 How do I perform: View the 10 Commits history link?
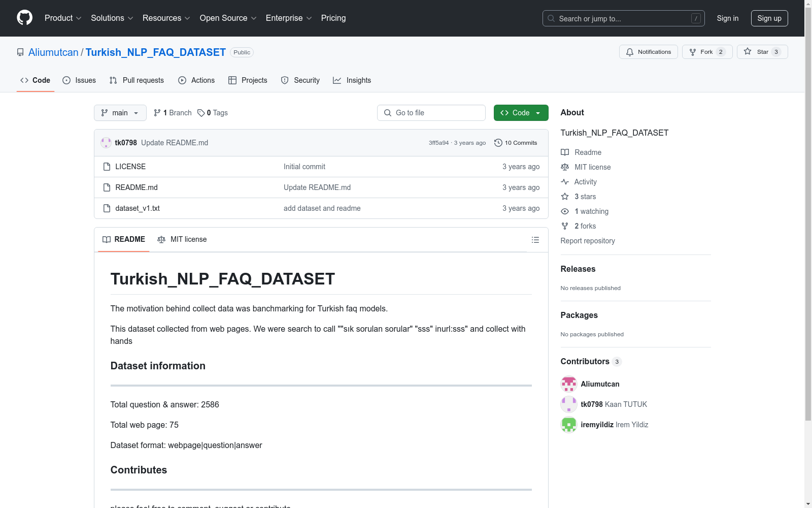point(516,143)
